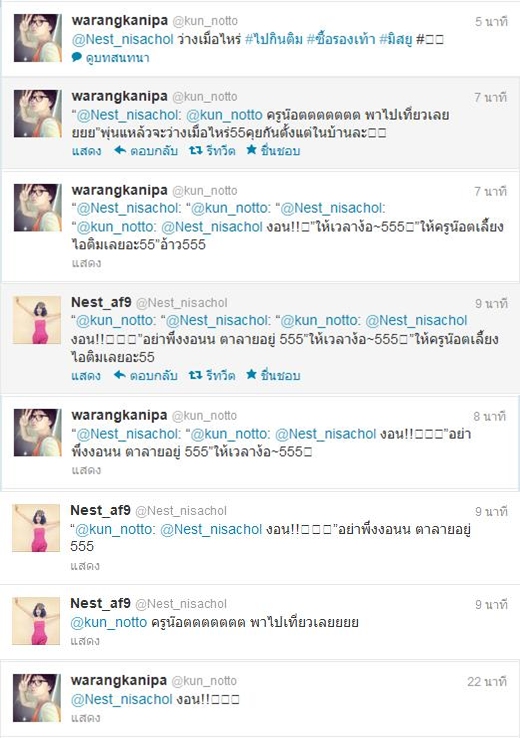
Task: Click the 5 นาที timestamp of top tweet
Action: click(491, 22)
